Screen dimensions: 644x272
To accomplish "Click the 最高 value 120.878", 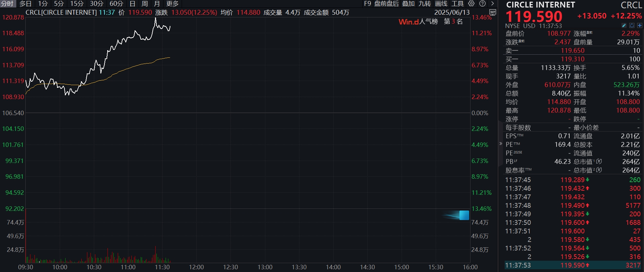I will (x=559, y=110).
